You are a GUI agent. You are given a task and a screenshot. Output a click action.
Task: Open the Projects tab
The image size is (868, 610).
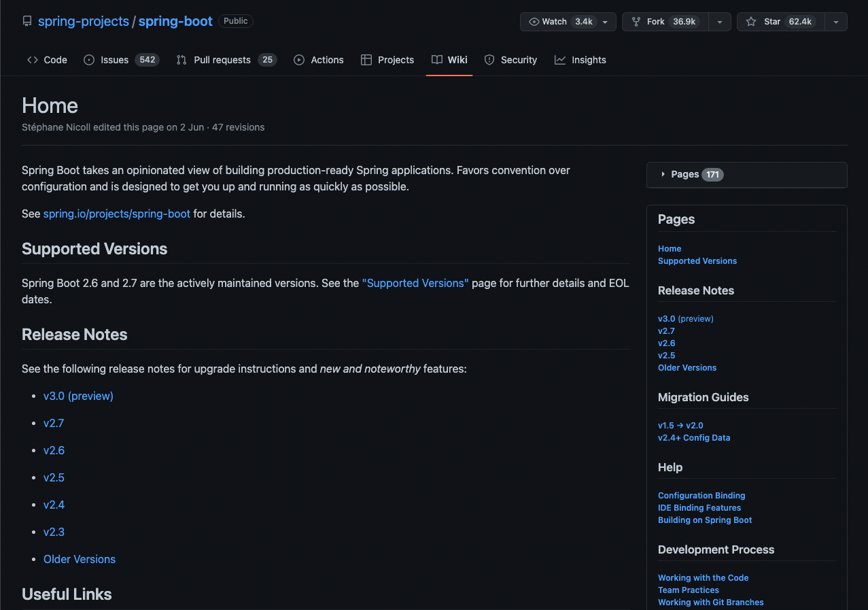(387, 60)
